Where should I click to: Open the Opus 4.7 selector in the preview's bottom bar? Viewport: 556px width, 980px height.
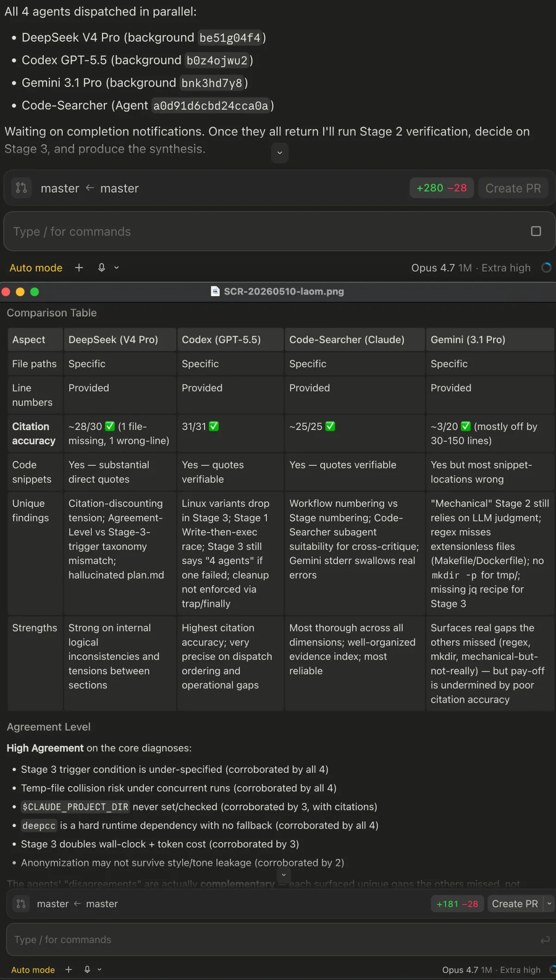pos(491,969)
